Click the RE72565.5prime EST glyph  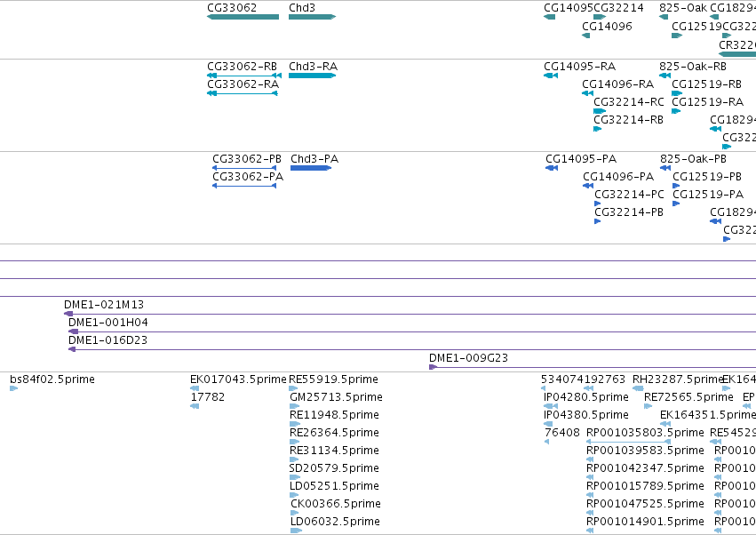(648, 406)
